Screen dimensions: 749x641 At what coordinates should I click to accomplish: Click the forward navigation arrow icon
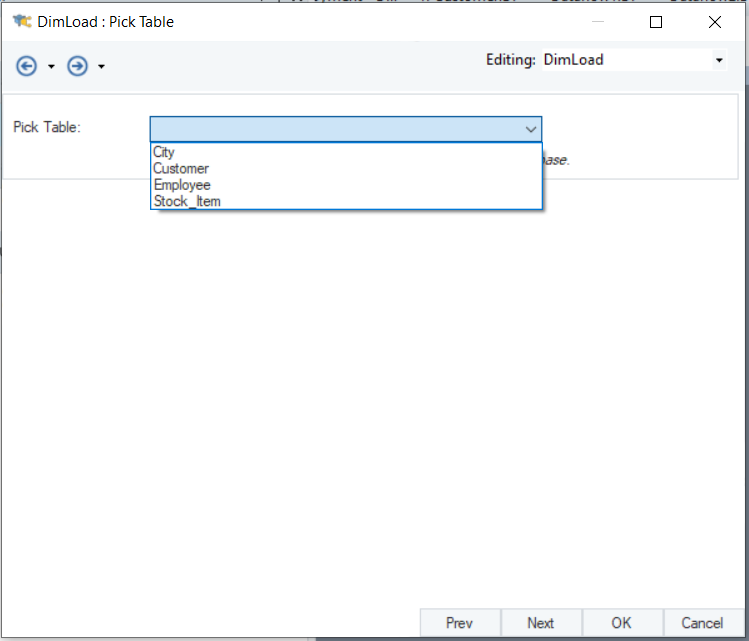click(x=77, y=66)
